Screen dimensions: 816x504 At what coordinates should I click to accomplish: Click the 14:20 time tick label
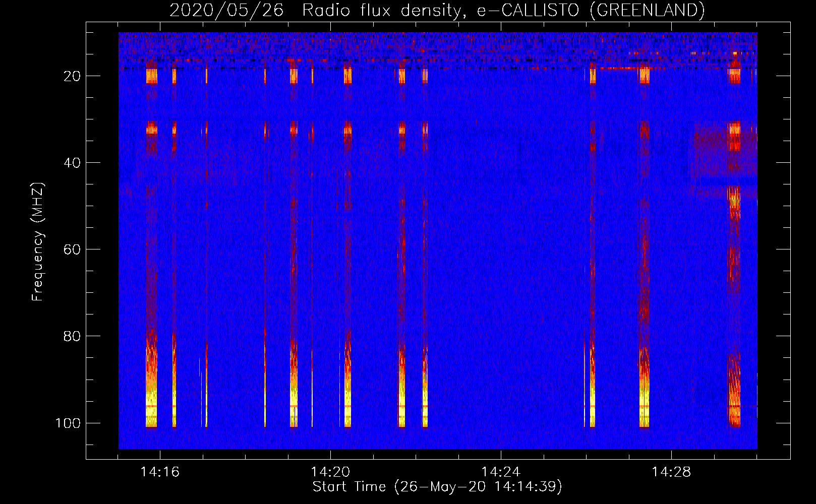(330, 472)
